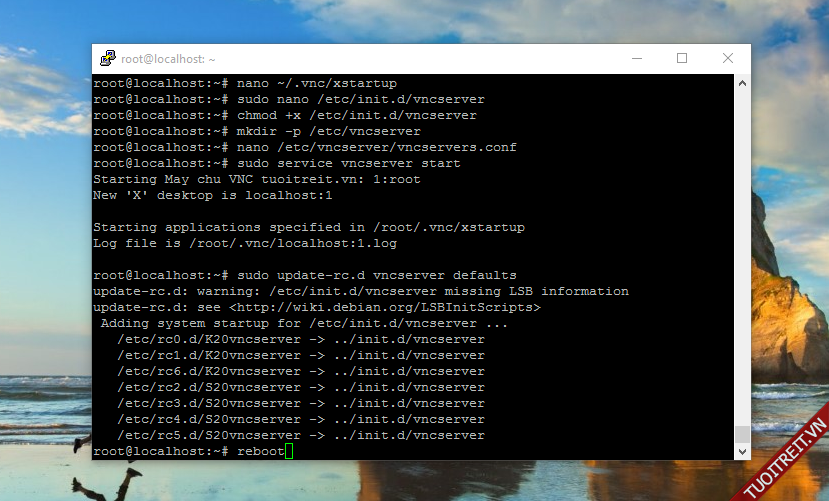Click the PuTTY icon in the title bar
The width and height of the screenshot is (829, 501).
pyautogui.click(x=107, y=59)
